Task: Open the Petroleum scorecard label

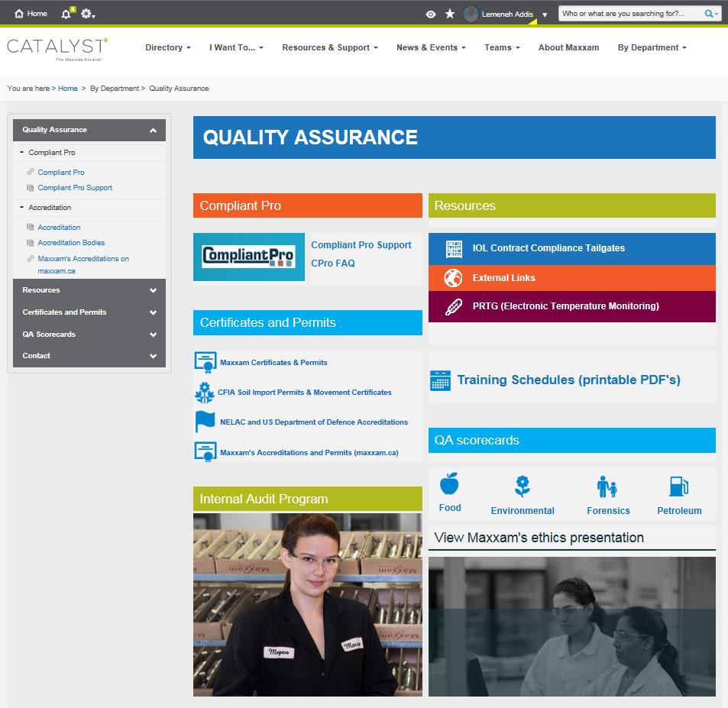Action: 679,511
